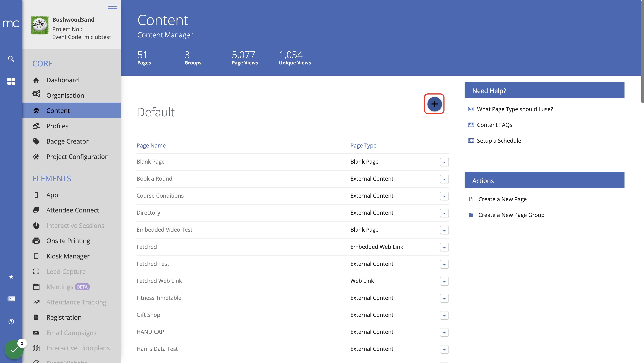Screen dimensions: 644x363
Task: Open dropdown for Fetched Web Link row
Action: pyautogui.click(x=444, y=281)
